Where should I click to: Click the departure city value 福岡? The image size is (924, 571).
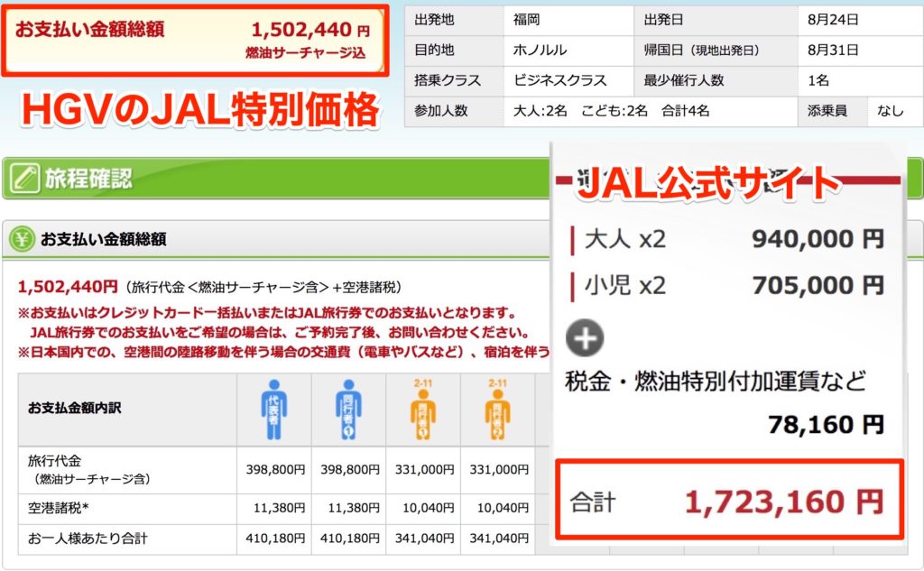[x=526, y=20]
